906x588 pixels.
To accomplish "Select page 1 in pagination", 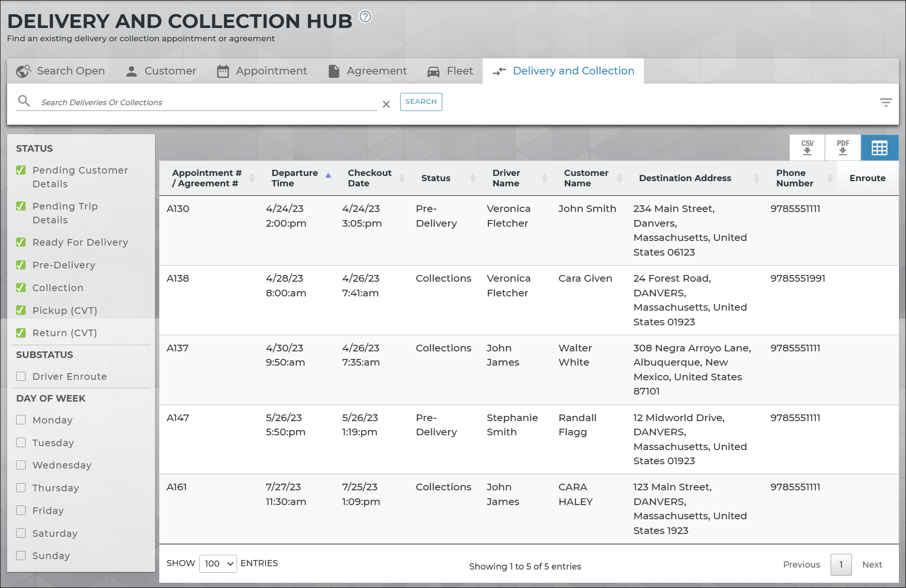I will coord(841,564).
